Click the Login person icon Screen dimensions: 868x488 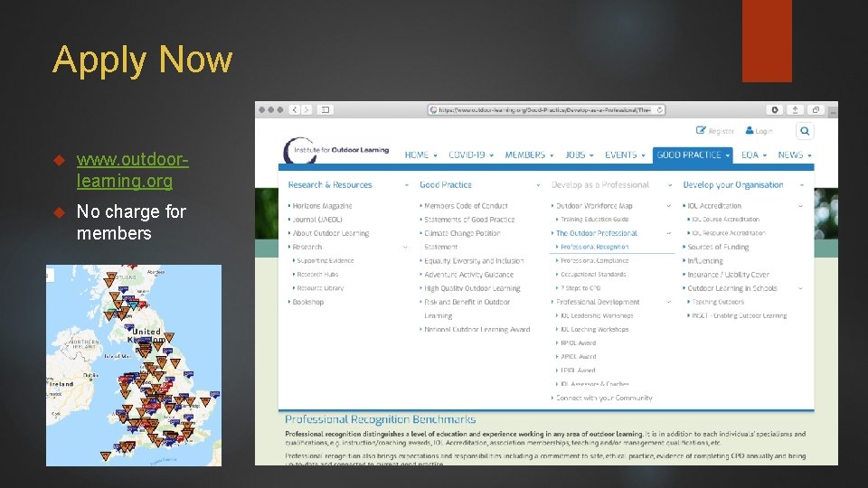[x=750, y=130]
